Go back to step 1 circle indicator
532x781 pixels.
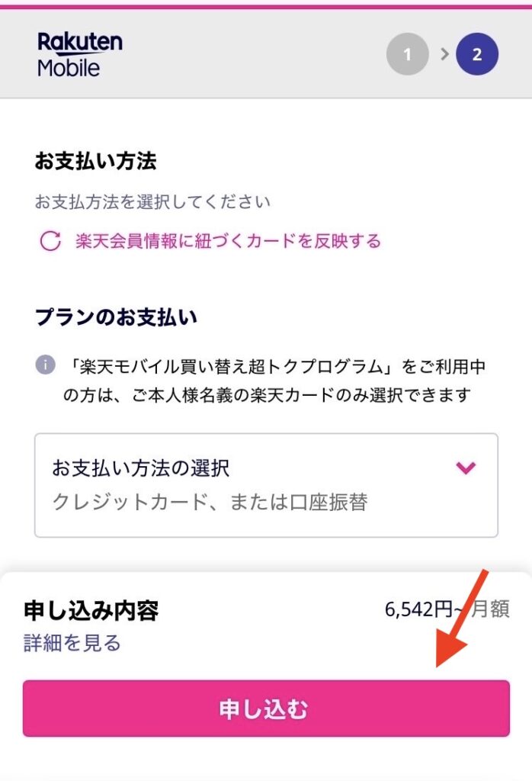[407, 55]
